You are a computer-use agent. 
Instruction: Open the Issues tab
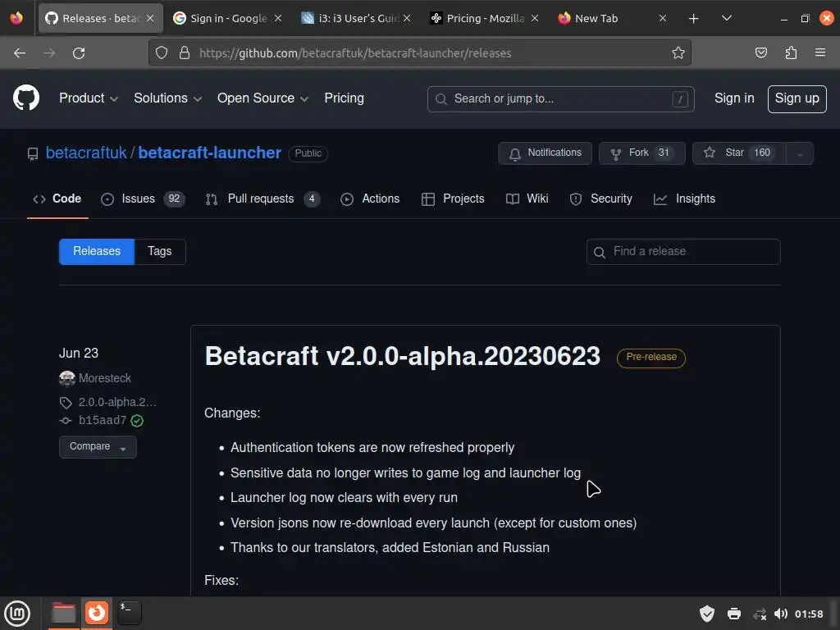[143, 199]
